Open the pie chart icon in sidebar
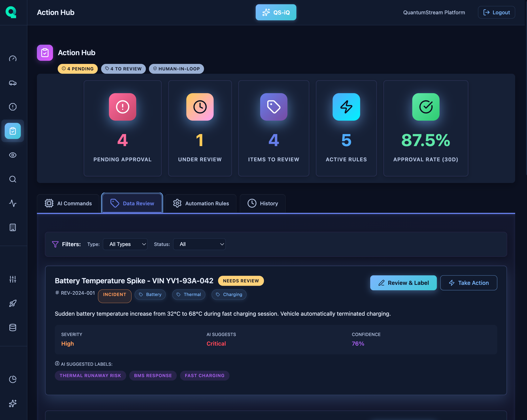527x420 pixels. point(13,379)
